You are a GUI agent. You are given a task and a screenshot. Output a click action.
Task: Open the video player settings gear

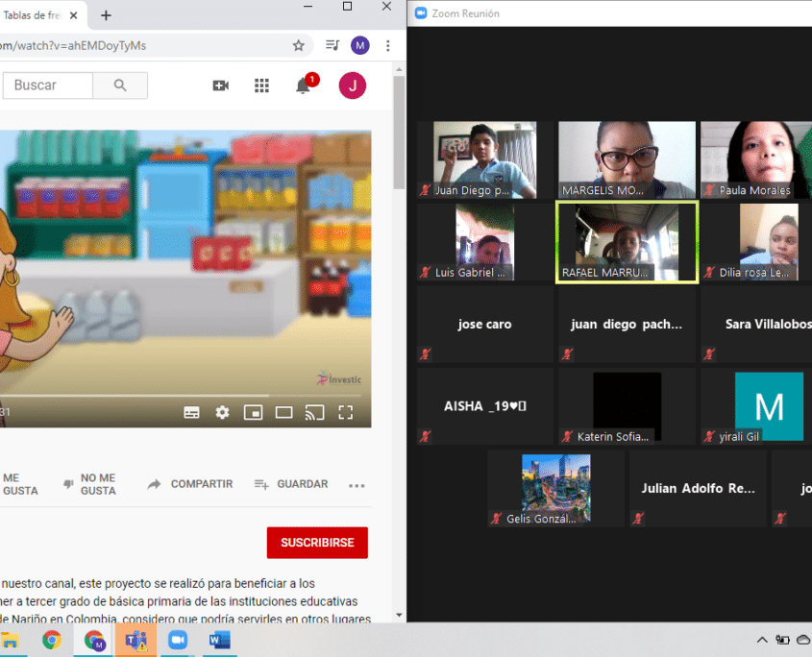coord(222,413)
